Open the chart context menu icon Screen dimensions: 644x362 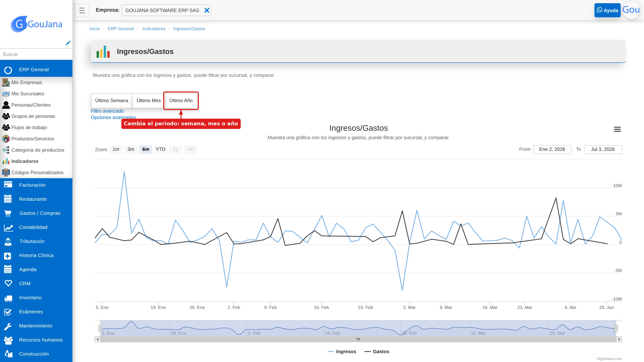click(x=617, y=129)
